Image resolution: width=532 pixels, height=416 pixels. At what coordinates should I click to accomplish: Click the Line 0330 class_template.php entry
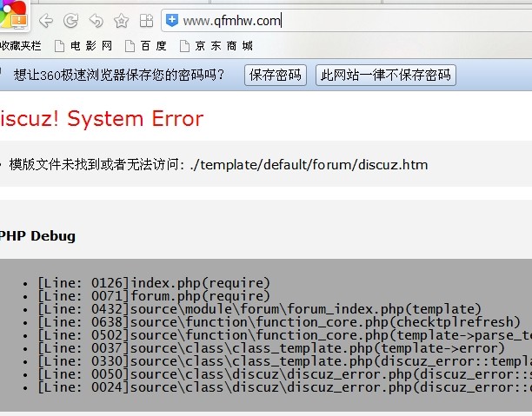click(285, 361)
